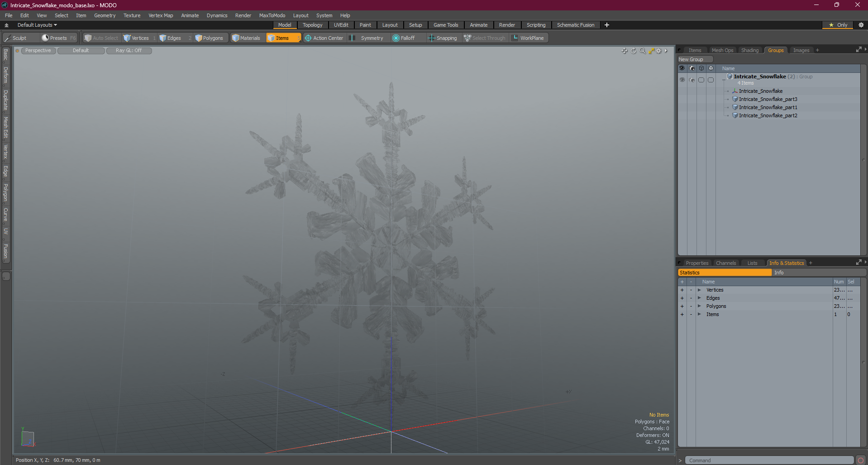Add a new layout tab with plus
The image size is (868, 465).
(607, 25)
